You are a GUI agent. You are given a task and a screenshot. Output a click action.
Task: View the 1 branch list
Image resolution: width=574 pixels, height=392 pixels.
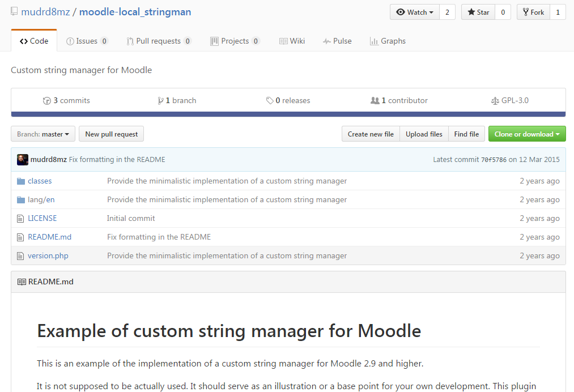click(x=177, y=100)
